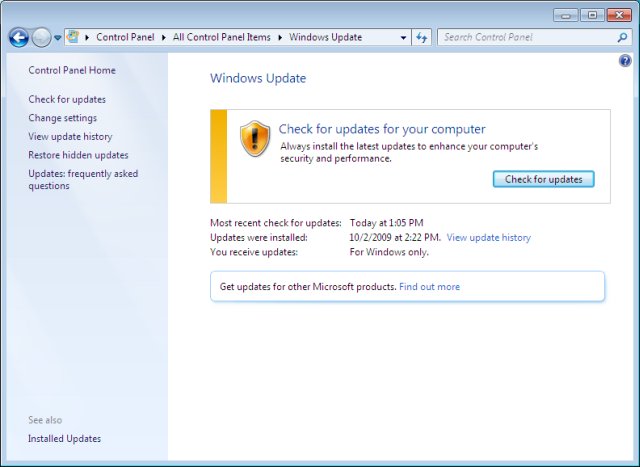
Task: Click 'Today at 1:05 PM' text
Action: point(386,223)
